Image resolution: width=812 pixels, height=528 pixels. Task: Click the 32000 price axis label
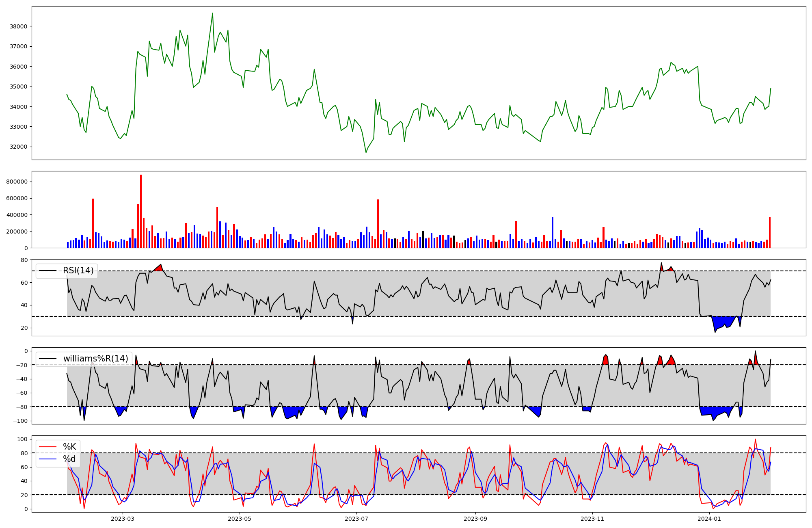(x=18, y=147)
